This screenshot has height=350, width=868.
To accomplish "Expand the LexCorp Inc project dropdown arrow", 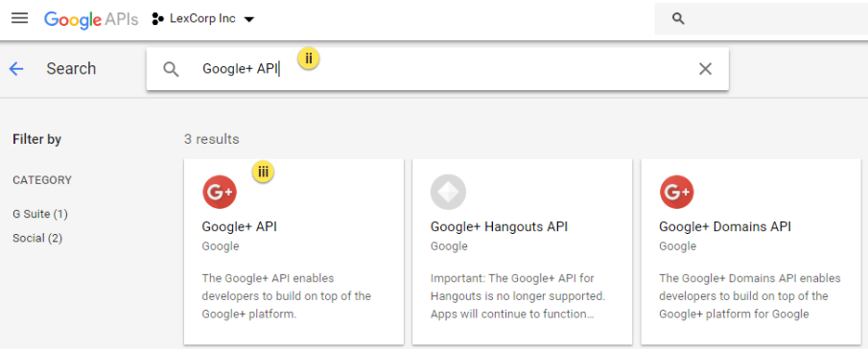I will point(249,19).
